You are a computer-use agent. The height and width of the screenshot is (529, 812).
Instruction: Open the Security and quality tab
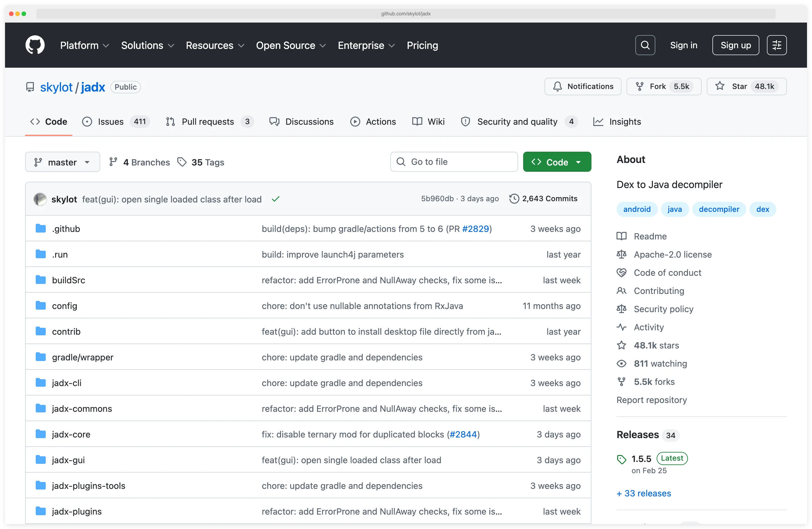point(518,122)
